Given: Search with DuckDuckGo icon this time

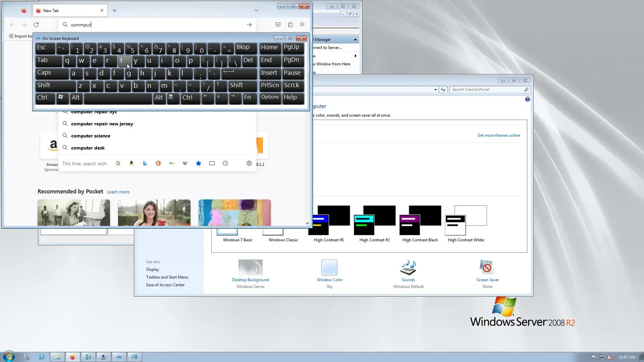Looking at the screenshot, I should coord(158,164).
